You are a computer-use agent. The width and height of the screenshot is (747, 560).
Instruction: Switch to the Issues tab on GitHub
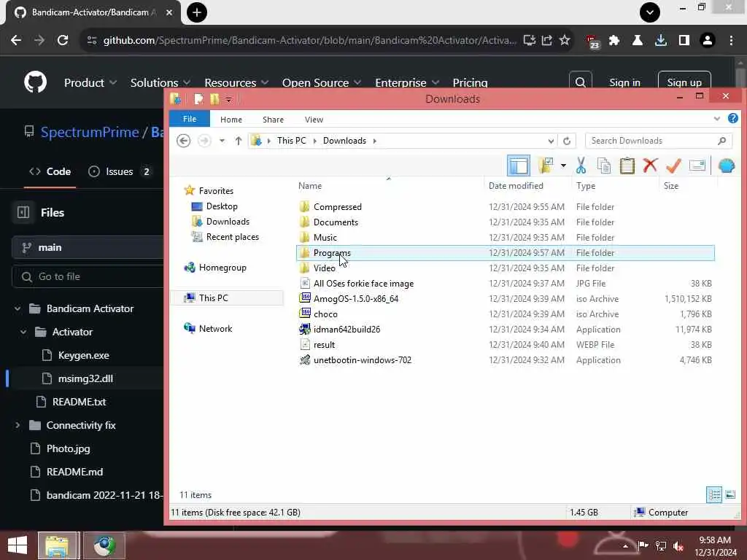click(120, 171)
